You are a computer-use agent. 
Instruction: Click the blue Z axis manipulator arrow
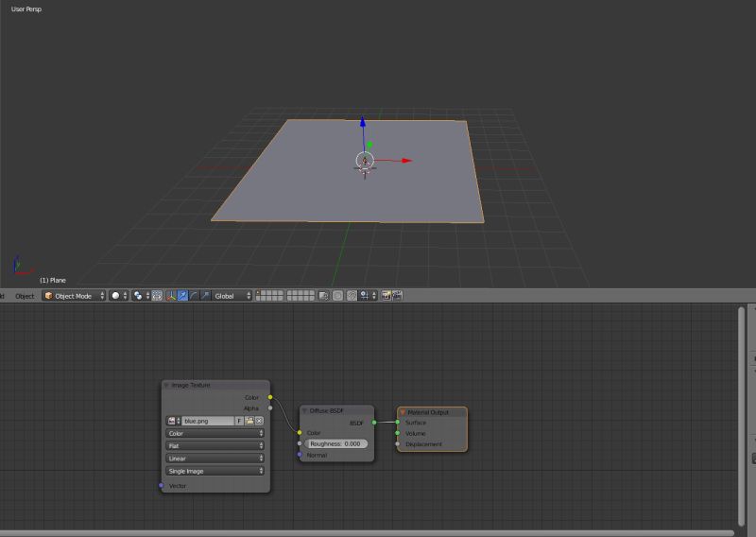[x=363, y=123]
